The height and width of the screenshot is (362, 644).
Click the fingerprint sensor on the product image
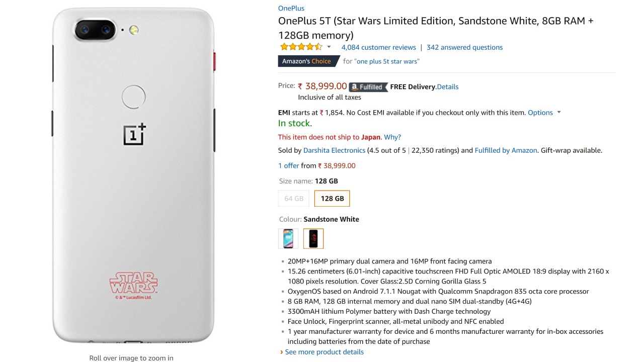coord(133,97)
